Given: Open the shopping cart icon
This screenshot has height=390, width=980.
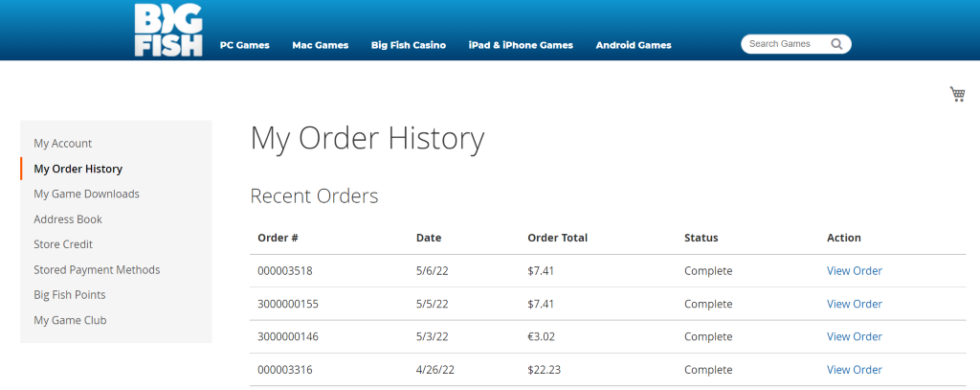Looking at the screenshot, I should coord(957,94).
